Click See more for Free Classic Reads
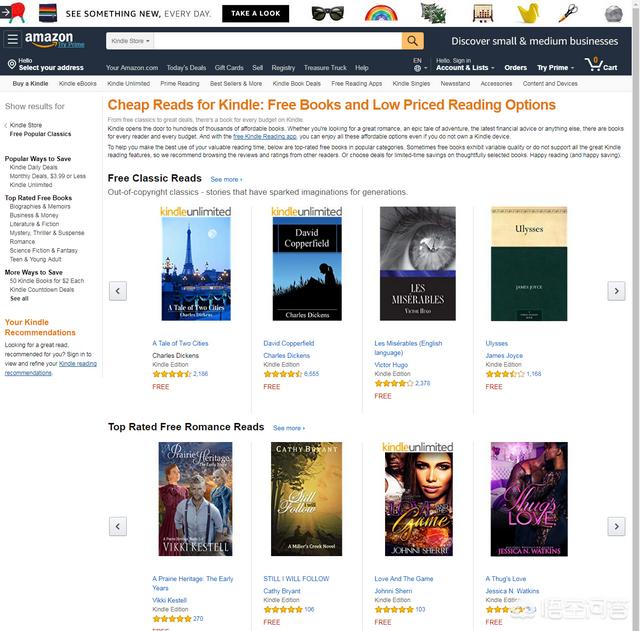Viewport: 640px width, 631px height. click(x=226, y=180)
